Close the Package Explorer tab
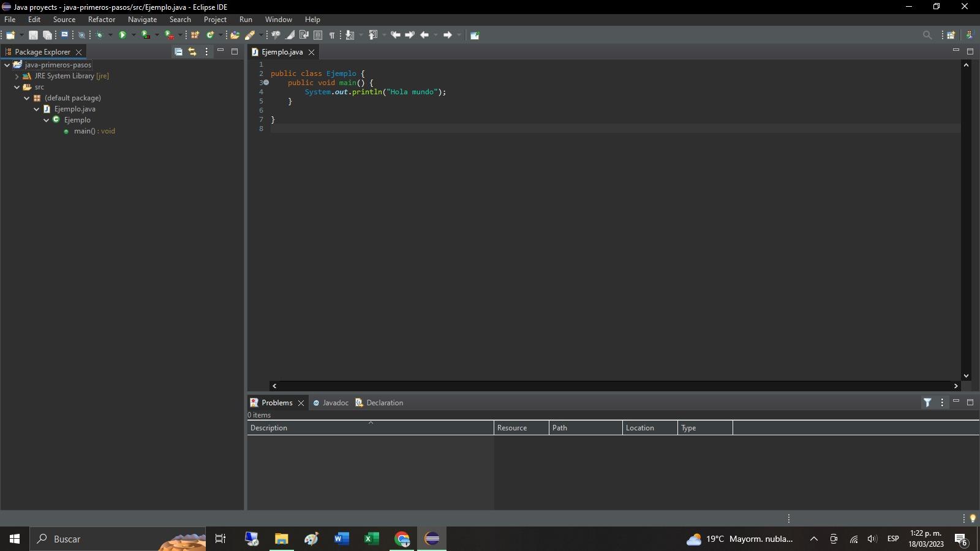 click(x=78, y=52)
